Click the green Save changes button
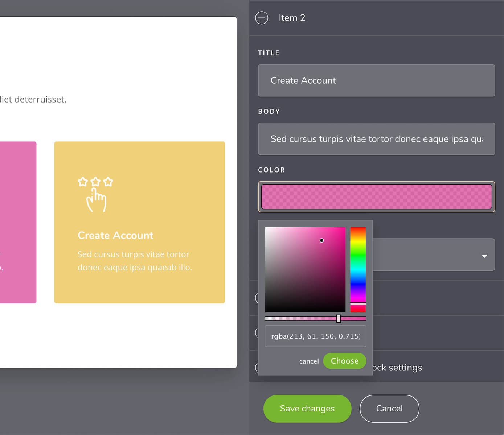 point(307,409)
